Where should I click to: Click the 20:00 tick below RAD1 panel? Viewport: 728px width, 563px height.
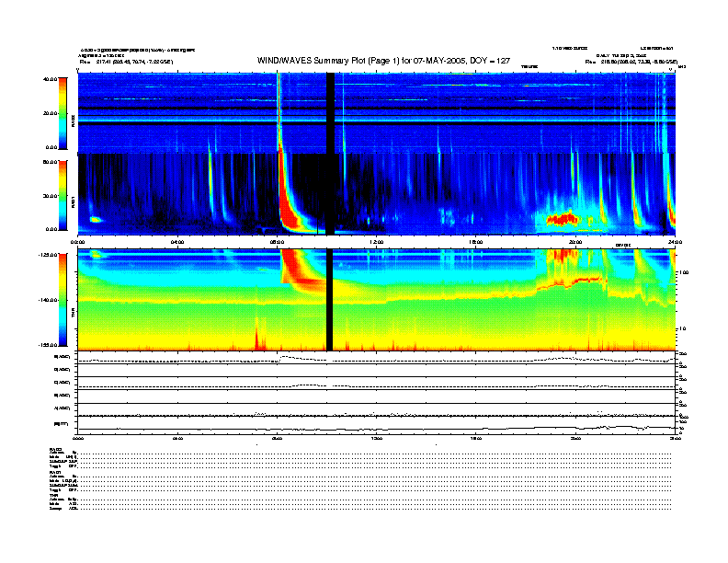coord(575,242)
